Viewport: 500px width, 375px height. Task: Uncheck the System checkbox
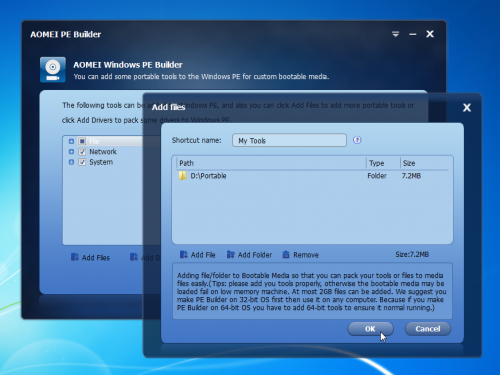[82, 162]
